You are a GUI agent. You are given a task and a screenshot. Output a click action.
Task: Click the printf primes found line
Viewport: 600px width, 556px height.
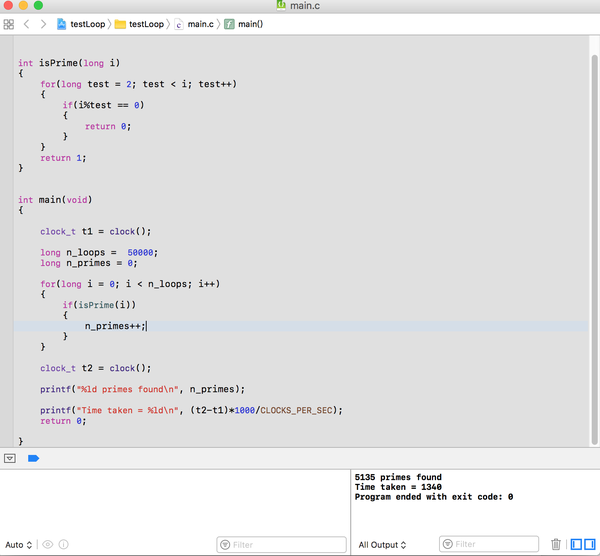(142, 389)
